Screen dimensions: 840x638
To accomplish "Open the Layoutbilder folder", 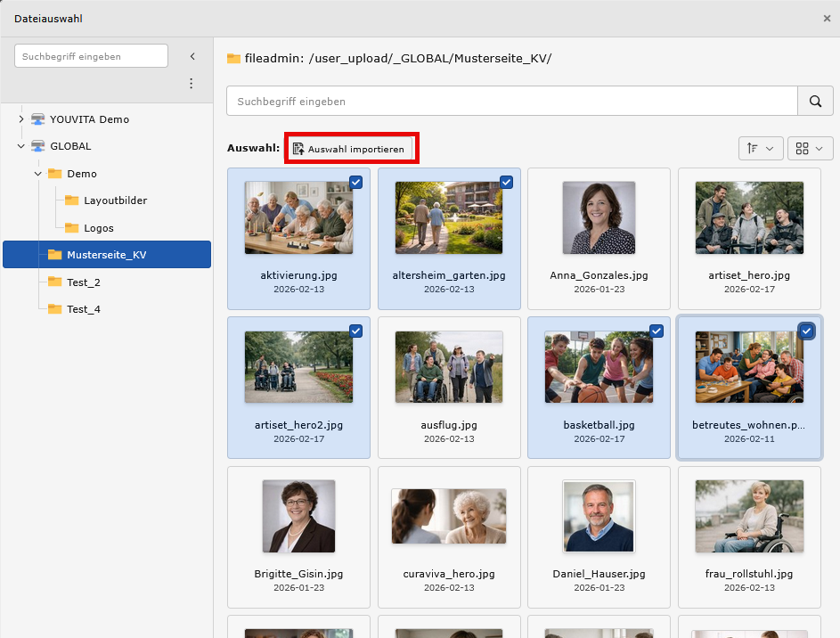I will tap(115, 200).
